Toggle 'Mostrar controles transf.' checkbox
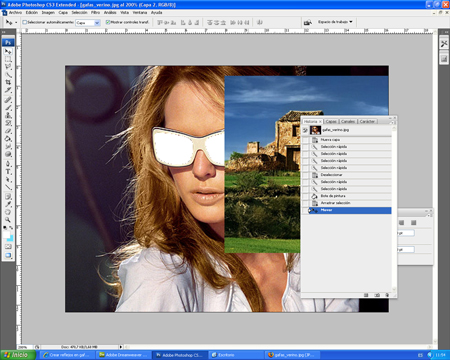This screenshot has height=360, width=450. (x=108, y=22)
